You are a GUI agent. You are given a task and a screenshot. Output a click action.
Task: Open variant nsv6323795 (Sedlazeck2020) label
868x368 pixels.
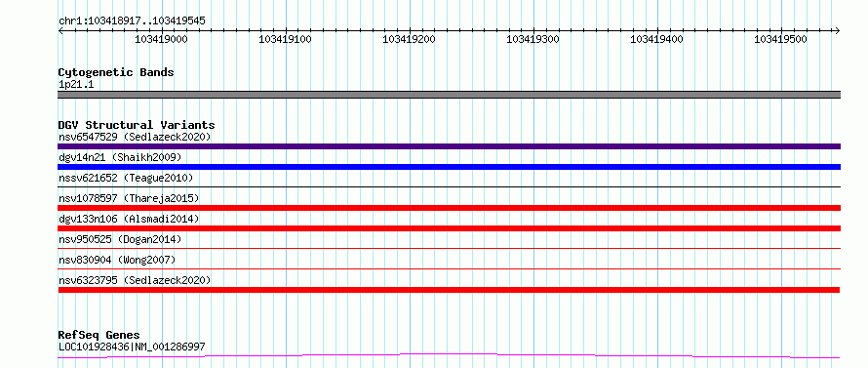tap(135, 280)
